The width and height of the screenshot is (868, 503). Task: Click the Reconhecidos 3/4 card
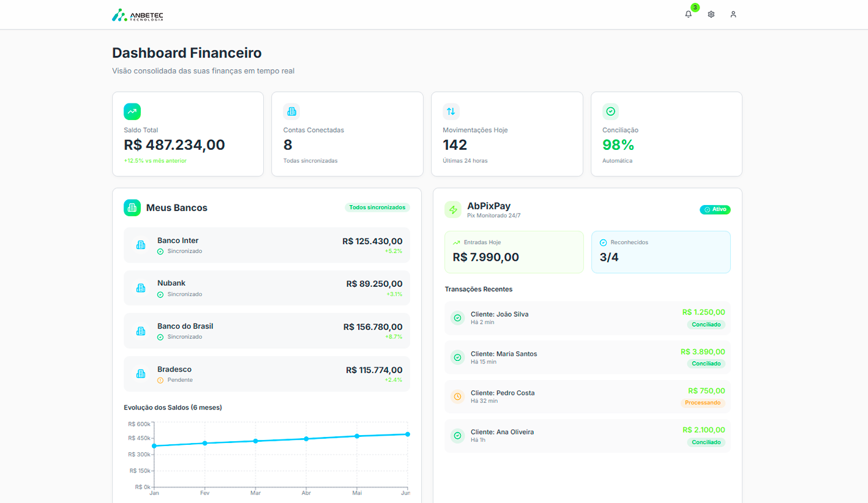[660, 252]
